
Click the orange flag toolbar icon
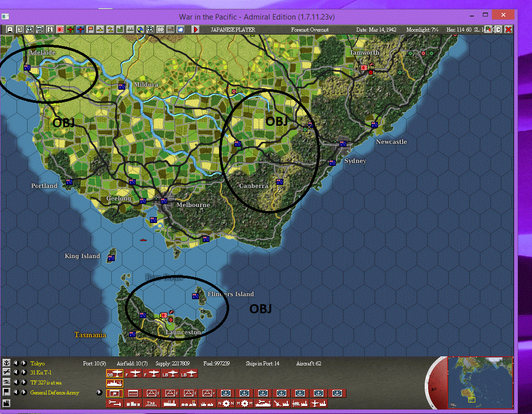(x=90, y=30)
